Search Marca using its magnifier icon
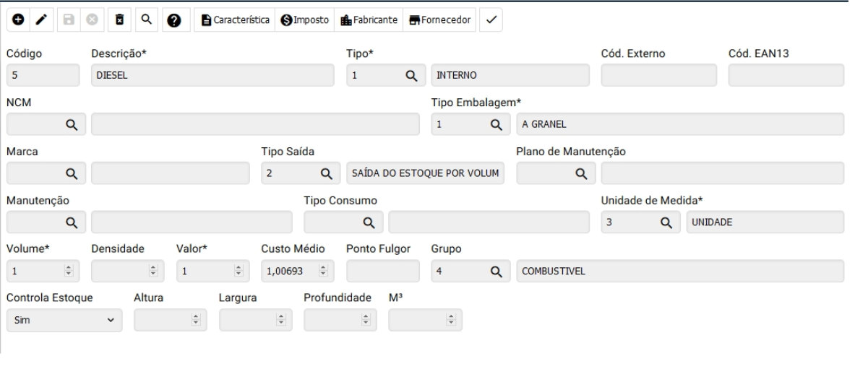Screen dimensions: 868x369 [72, 173]
